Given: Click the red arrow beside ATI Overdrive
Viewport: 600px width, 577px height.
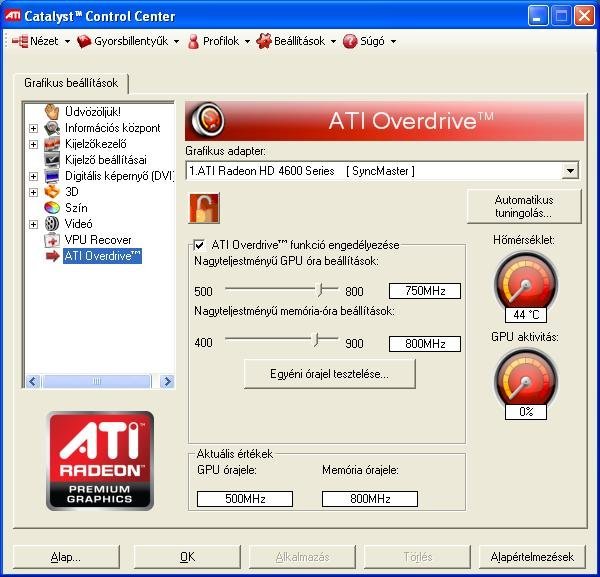Looking at the screenshot, I should 52,256.
